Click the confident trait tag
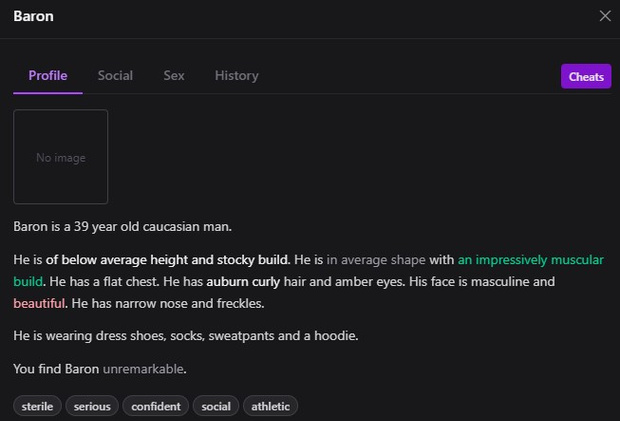 [155, 406]
